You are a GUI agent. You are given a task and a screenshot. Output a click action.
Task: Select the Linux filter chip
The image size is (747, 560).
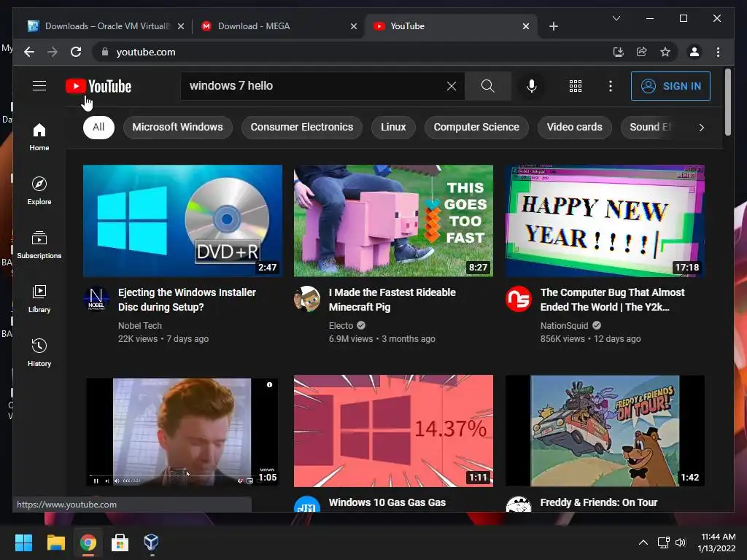click(x=393, y=127)
